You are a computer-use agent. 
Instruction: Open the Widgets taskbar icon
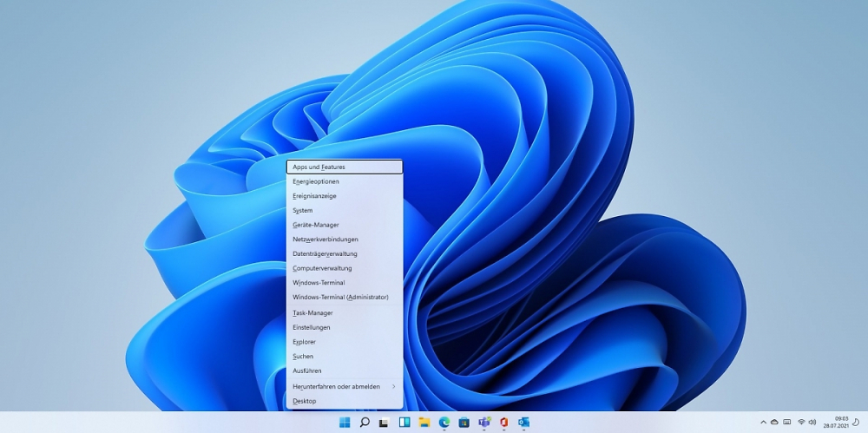point(404,423)
